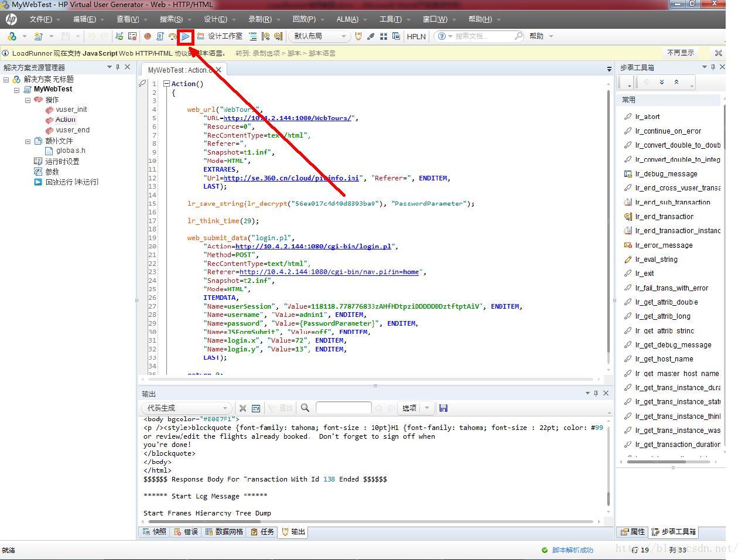Click the new solution icon in toolbar
745x560 pixels.
click(12, 36)
